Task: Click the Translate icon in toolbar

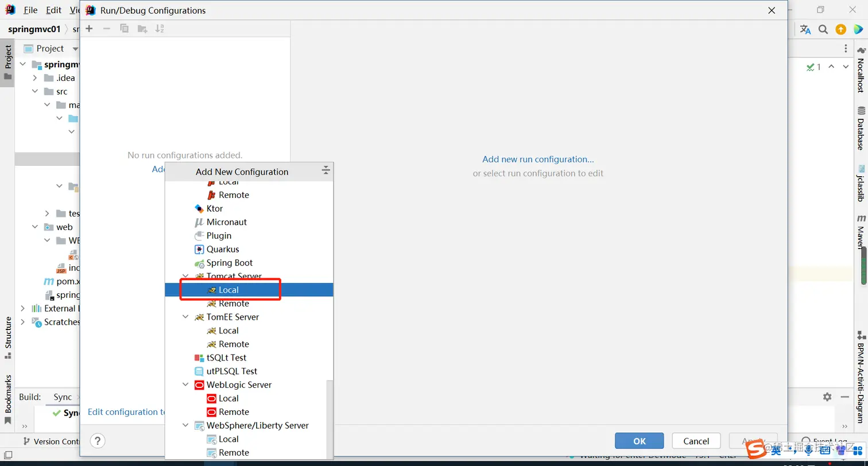Action: [x=805, y=29]
